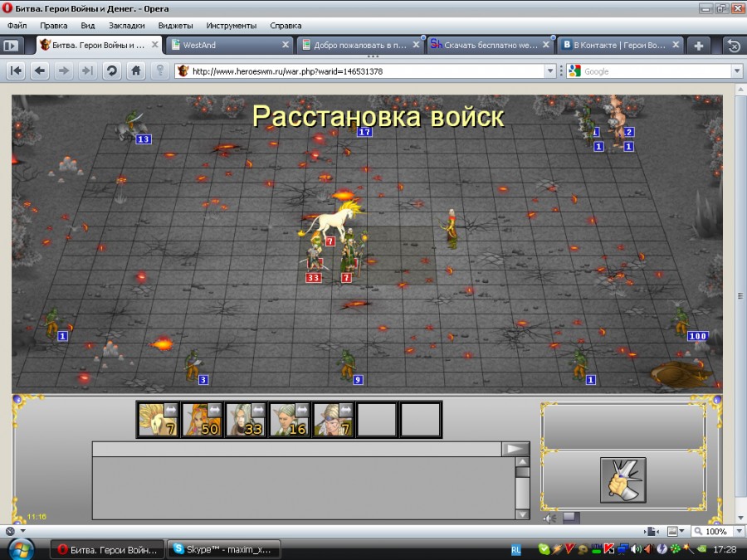The width and height of the screenshot is (747, 560).
Task: Open the Windows Start button
Action: [x=20, y=550]
